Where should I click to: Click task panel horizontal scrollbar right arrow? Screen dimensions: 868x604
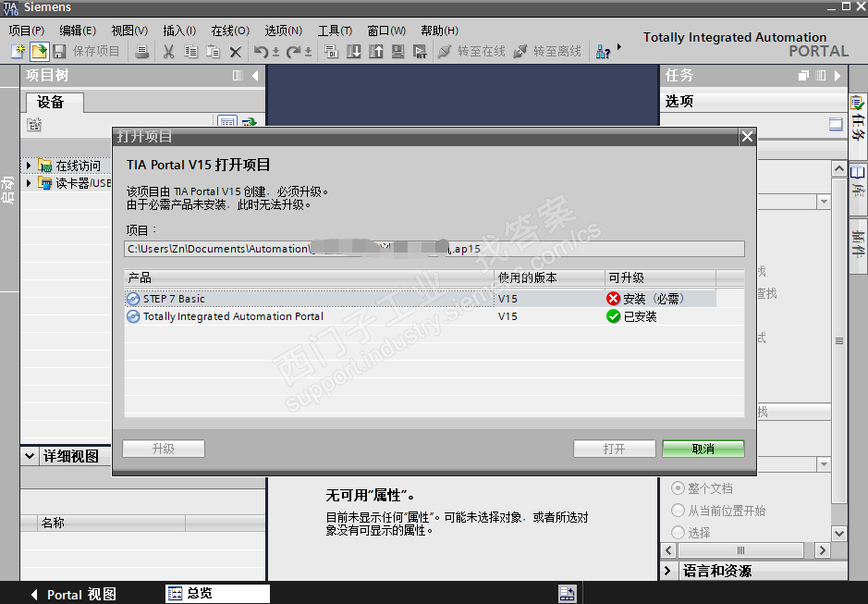pos(822,550)
